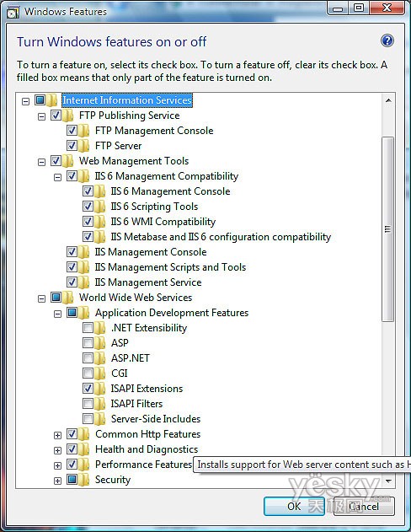Maximize the Windows Features window
411x532 pixels.
(x=359, y=8)
